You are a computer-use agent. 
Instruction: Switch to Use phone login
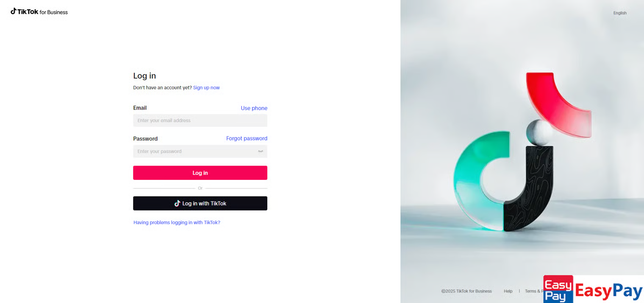pos(254,108)
